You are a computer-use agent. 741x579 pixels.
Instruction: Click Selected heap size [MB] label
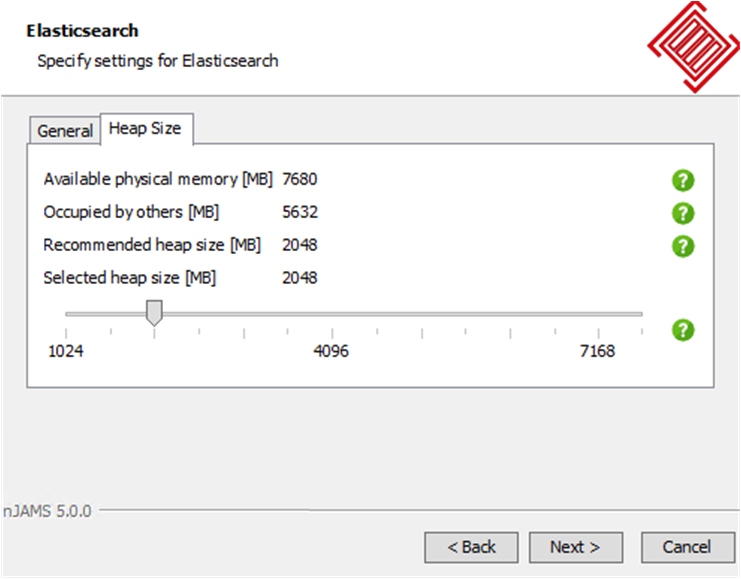point(130,277)
